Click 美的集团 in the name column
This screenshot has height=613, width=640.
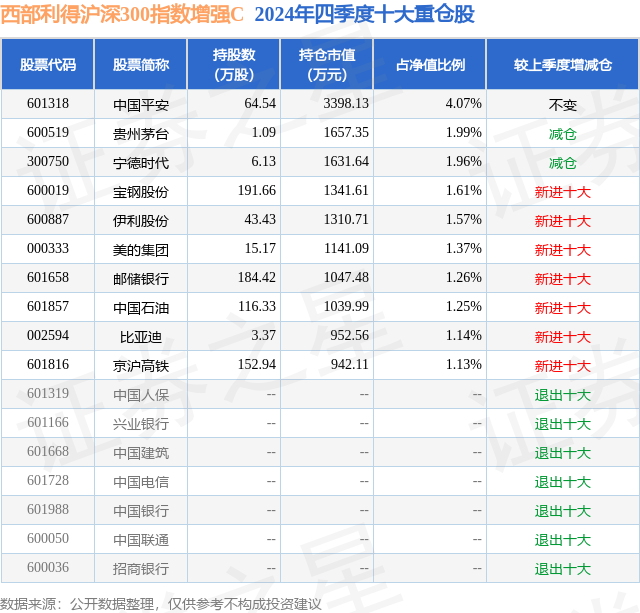pos(141,249)
